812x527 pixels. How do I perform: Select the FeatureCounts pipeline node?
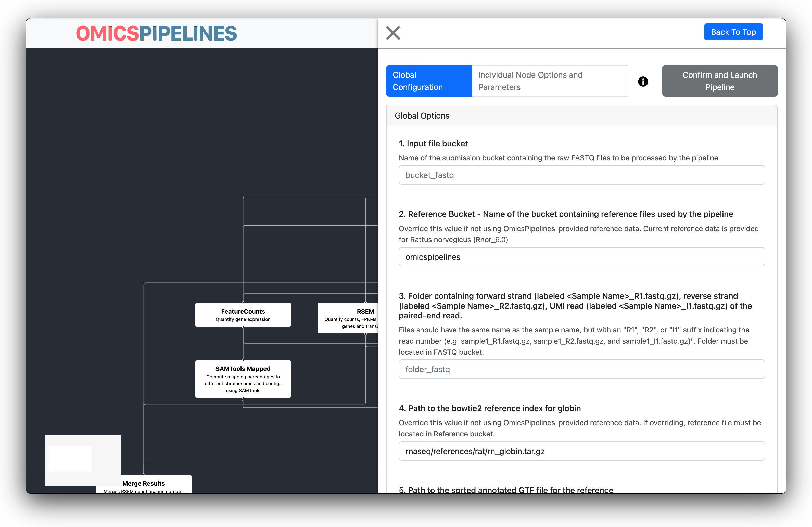pyautogui.click(x=243, y=315)
